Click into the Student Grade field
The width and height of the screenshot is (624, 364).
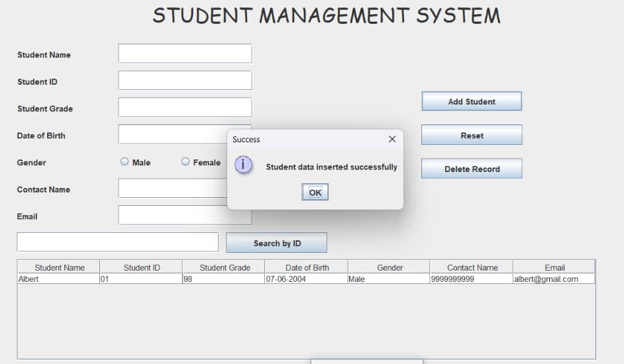185,107
